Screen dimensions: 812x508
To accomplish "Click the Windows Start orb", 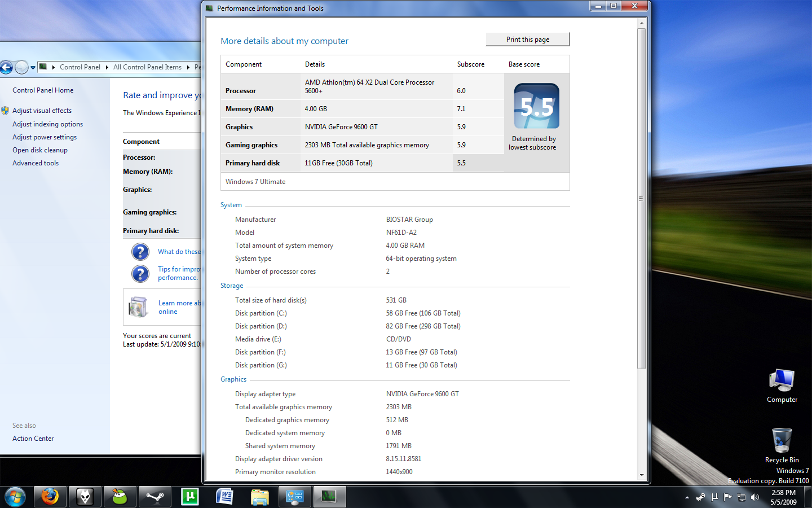I will pos(15,497).
